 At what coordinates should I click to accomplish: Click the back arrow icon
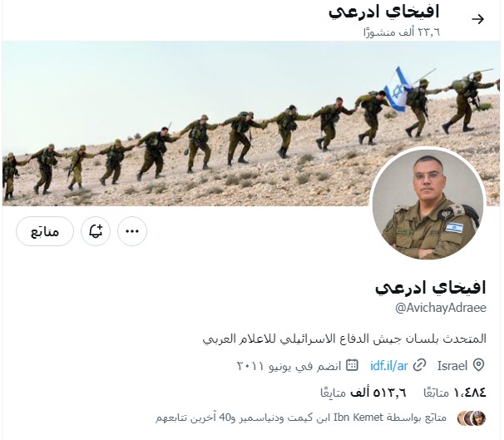point(477,19)
